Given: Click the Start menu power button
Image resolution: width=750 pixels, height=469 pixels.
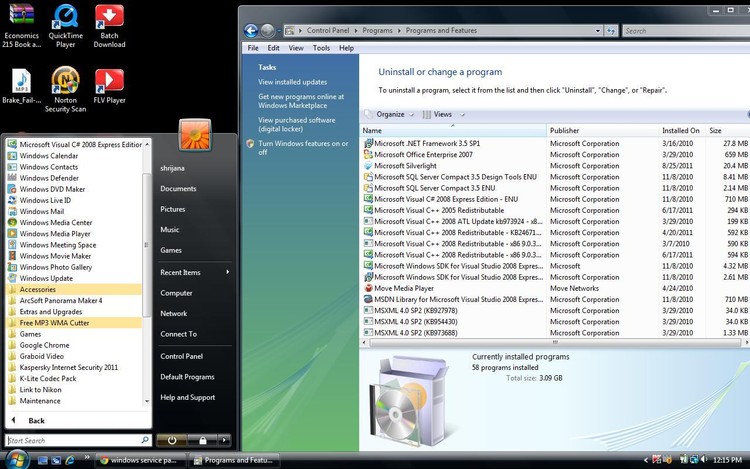Looking at the screenshot, I should pos(173,440).
